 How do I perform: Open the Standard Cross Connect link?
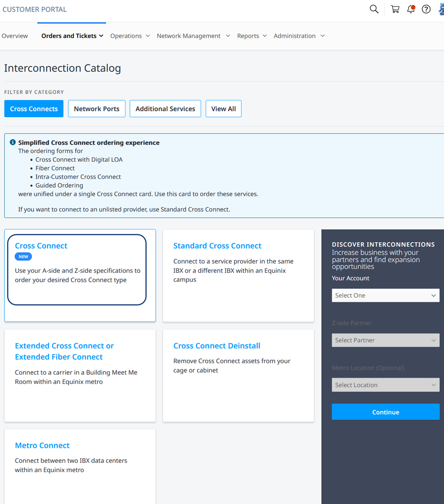[217, 246]
